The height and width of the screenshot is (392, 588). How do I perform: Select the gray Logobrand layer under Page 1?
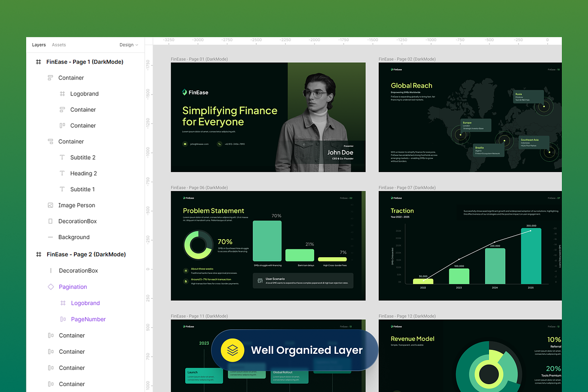(84, 94)
